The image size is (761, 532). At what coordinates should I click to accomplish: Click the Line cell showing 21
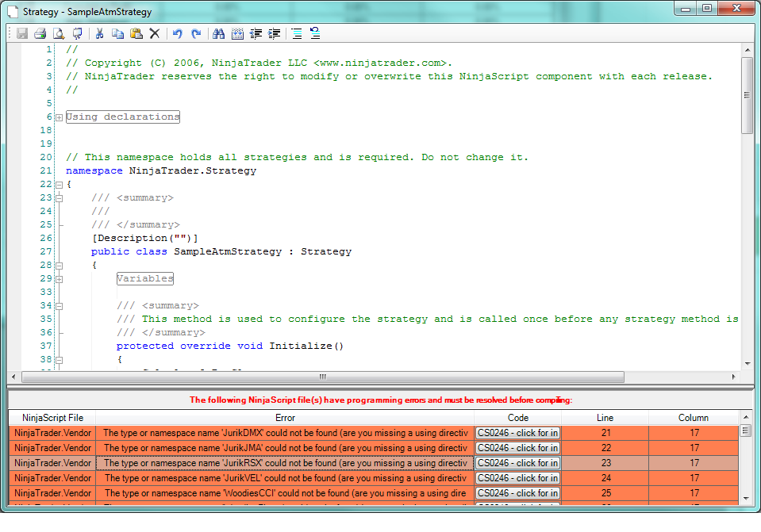pos(605,433)
